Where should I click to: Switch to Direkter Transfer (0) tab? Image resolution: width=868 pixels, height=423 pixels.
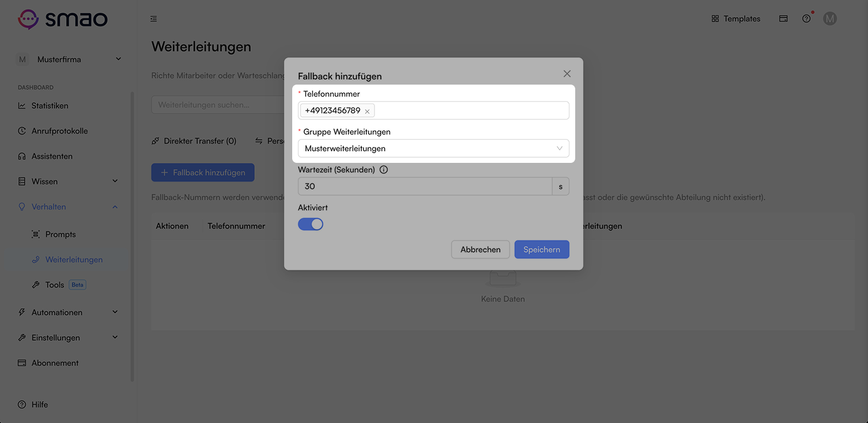point(194,141)
